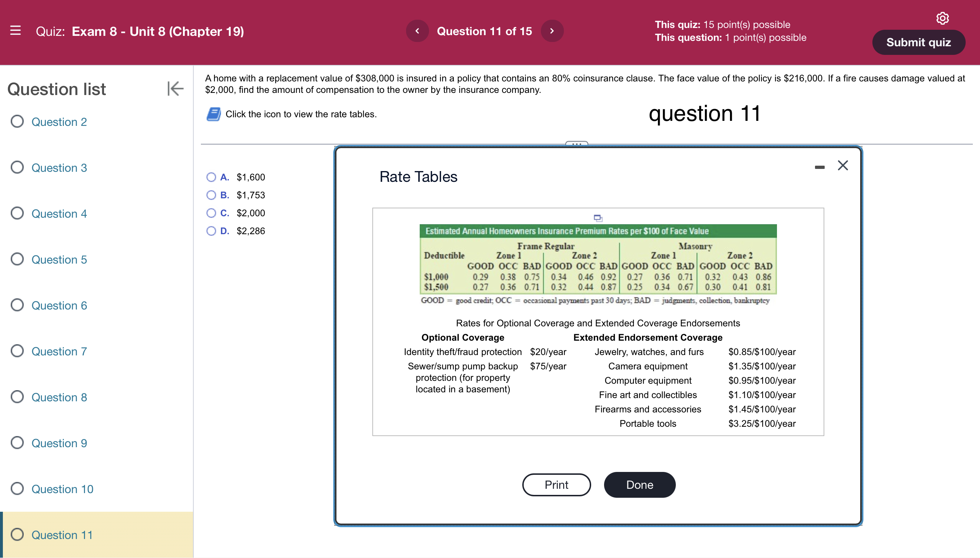Image resolution: width=980 pixels, height=558 pixels.
Task: Select answer D $2,286
Action: pos(211,231)
